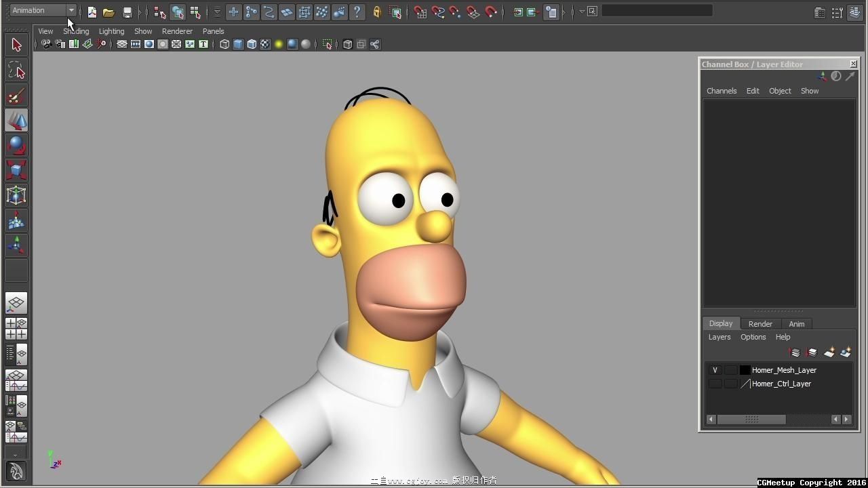Image resolution: width=868 pixels, height=488 pixels.
Task: Open selection mask presets dropdown arrow
Action: coord(217,12)
